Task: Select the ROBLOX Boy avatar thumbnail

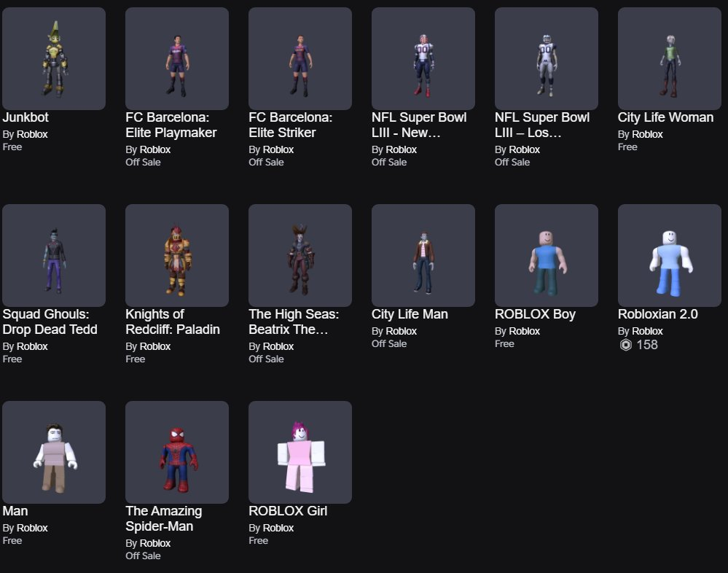Action: (x=546, y=255)
